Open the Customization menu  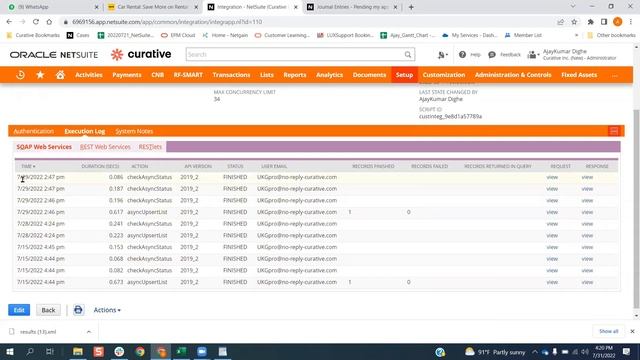444,75
